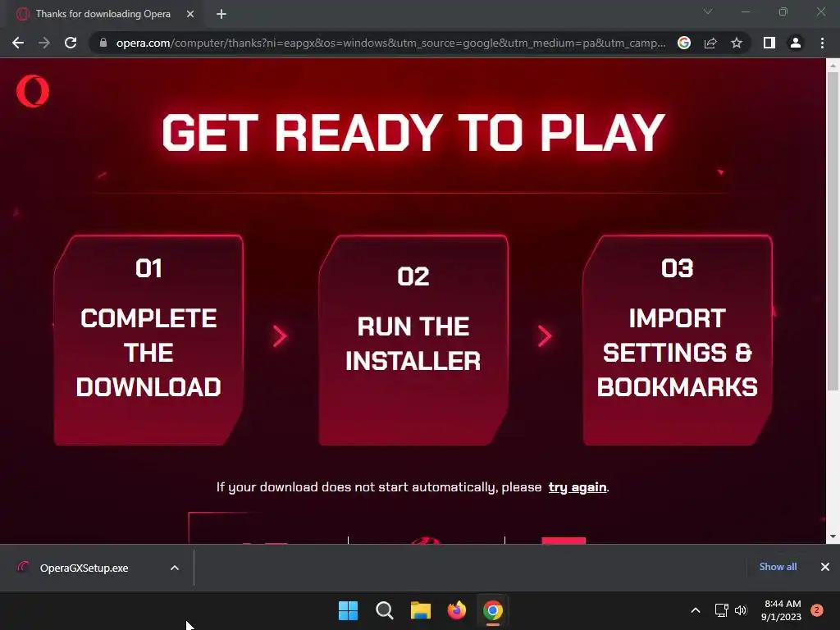Open the volume control icon

click(741, 610)
